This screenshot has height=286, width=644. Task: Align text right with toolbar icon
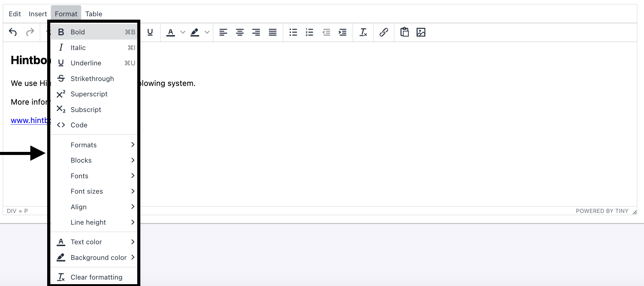256,32
